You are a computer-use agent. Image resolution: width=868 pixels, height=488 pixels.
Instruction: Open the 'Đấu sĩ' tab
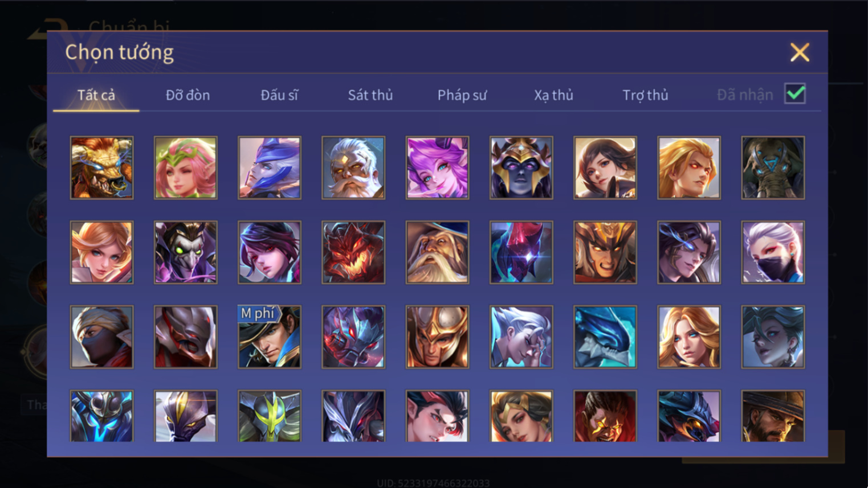279,95
